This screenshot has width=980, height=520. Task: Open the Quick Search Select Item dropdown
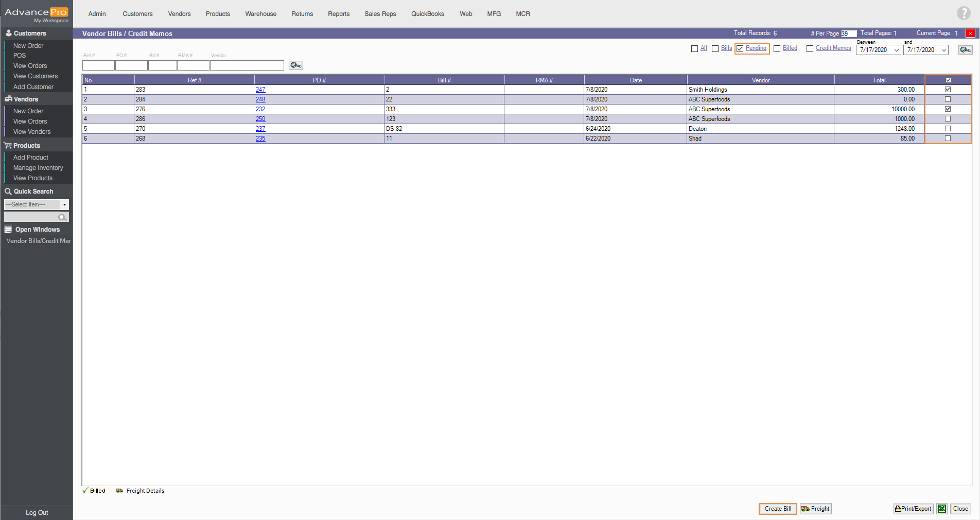click(x=64, y=205)
